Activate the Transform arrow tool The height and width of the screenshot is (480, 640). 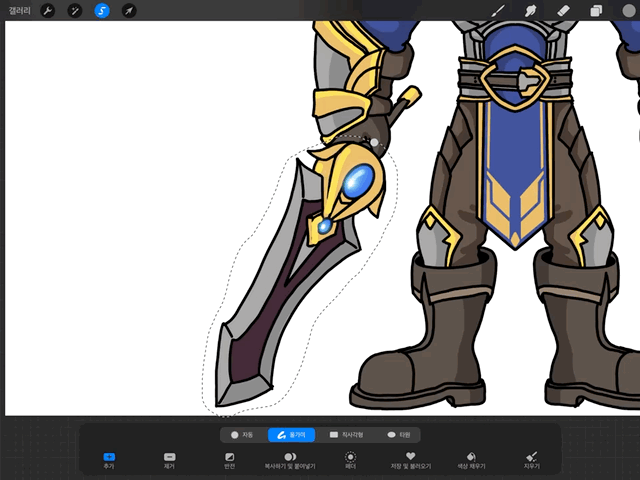click(129, 10)
